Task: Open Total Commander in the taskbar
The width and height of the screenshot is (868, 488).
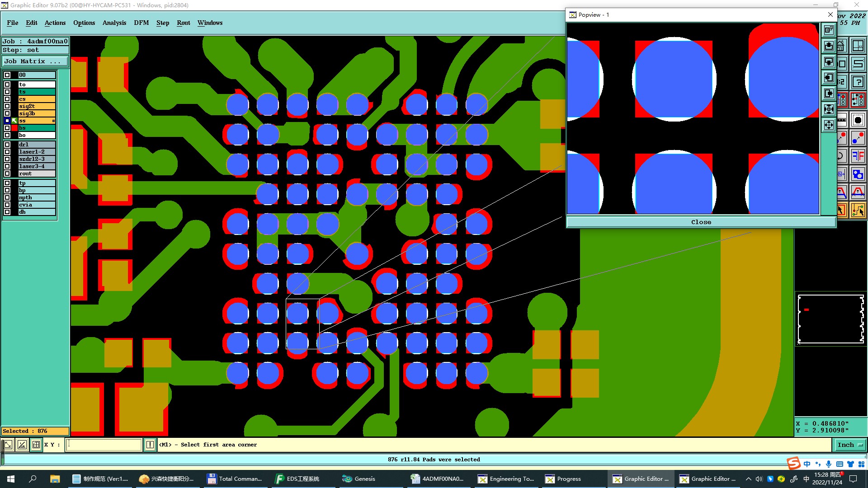Action: (235, 479)
